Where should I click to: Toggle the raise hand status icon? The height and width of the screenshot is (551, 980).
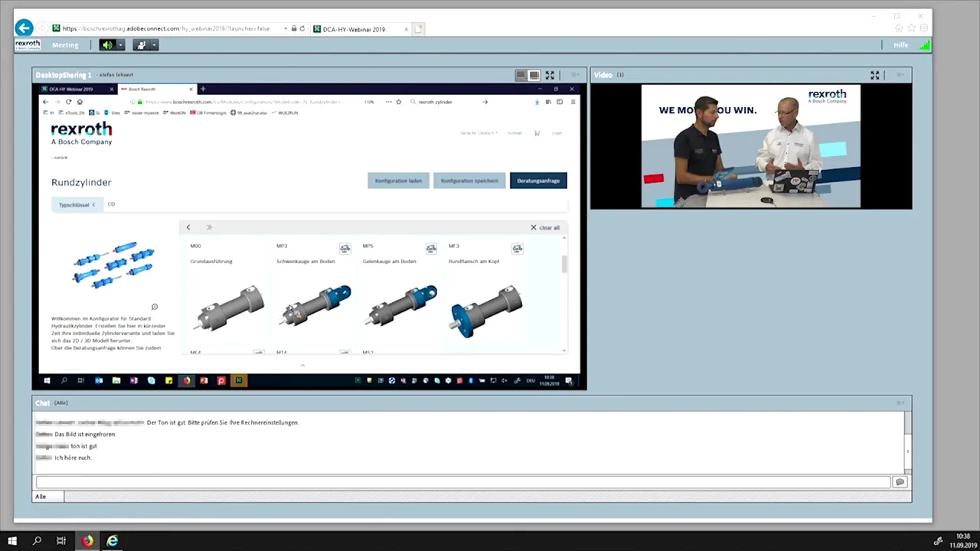[141, 45]
